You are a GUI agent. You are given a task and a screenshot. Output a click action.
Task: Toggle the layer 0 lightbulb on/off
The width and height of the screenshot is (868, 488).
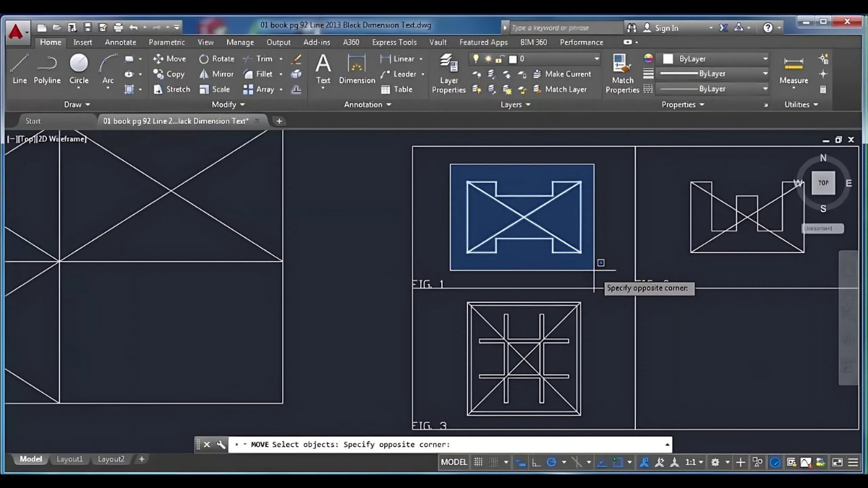476,59
